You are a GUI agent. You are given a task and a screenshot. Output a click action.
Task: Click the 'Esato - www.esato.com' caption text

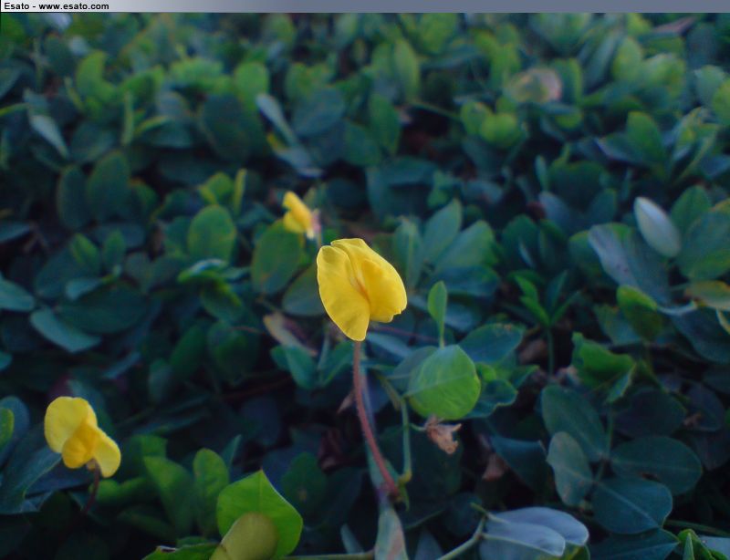57,6
